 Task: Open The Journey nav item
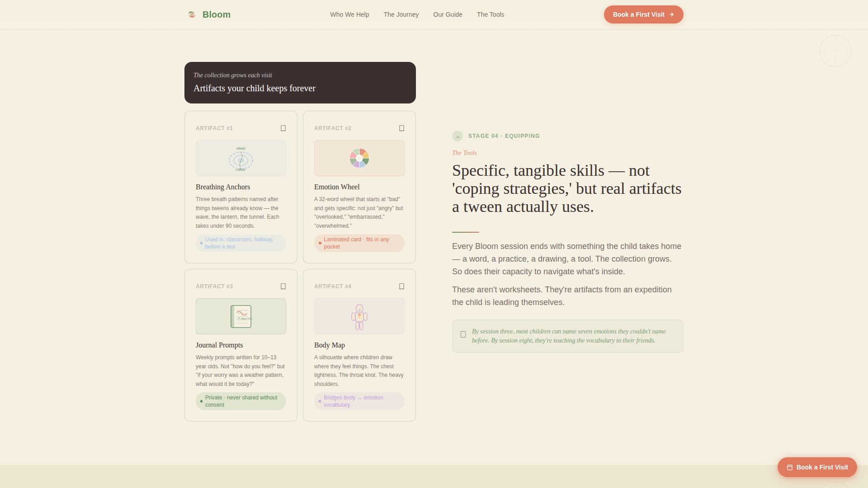pyautogui.click(x=401, y=14)
